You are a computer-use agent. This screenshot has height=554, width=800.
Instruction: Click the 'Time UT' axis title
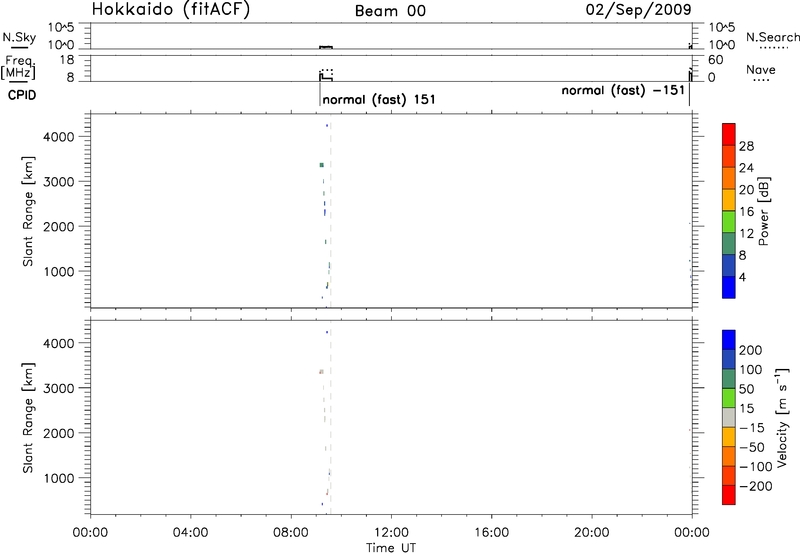tap(391, 548)
